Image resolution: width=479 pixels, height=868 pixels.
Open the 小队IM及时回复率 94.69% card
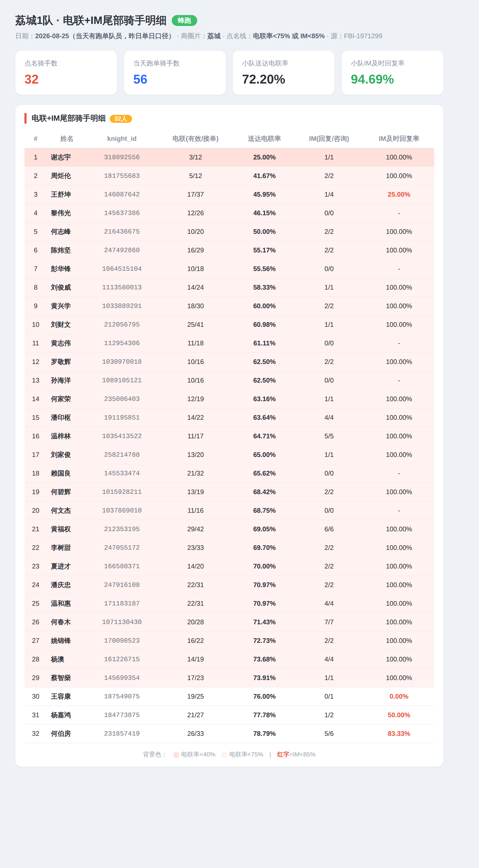[392, 73]
